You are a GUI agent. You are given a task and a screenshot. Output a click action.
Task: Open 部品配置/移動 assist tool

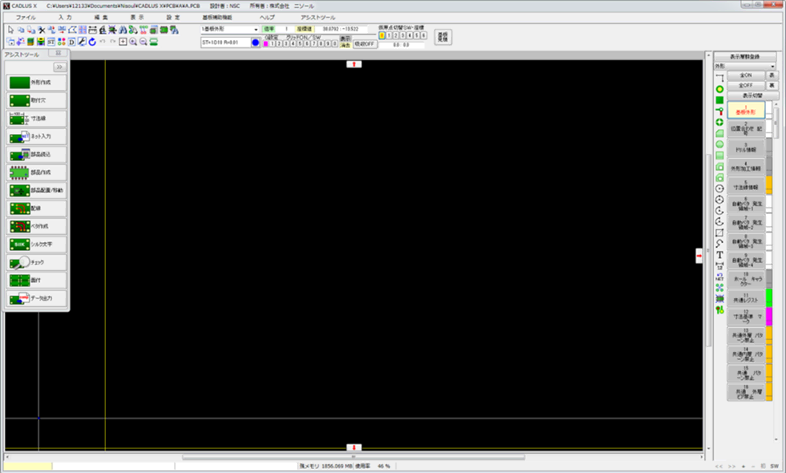(x=37, y=190)
